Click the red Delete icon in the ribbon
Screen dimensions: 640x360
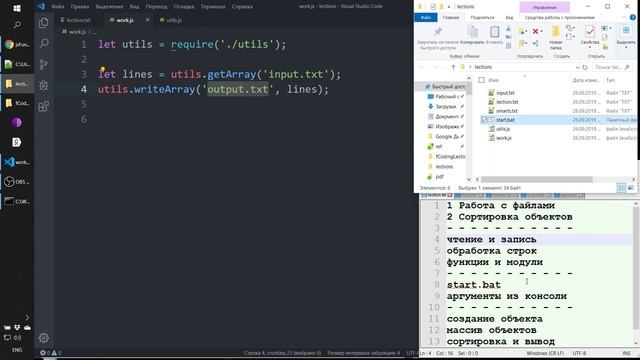click(x=535, y=31)
